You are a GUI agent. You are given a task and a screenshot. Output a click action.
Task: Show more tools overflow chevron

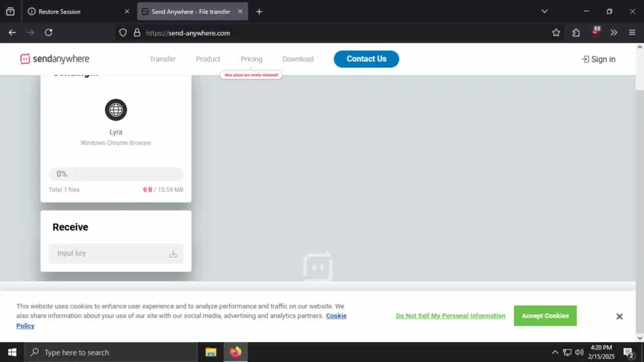pos(614,33)
